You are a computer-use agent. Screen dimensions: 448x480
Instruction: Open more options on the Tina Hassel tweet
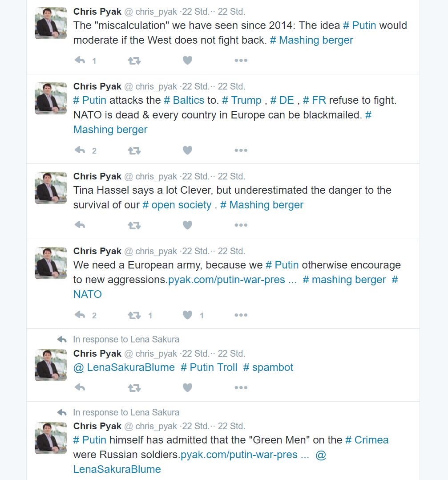(241, 225)
